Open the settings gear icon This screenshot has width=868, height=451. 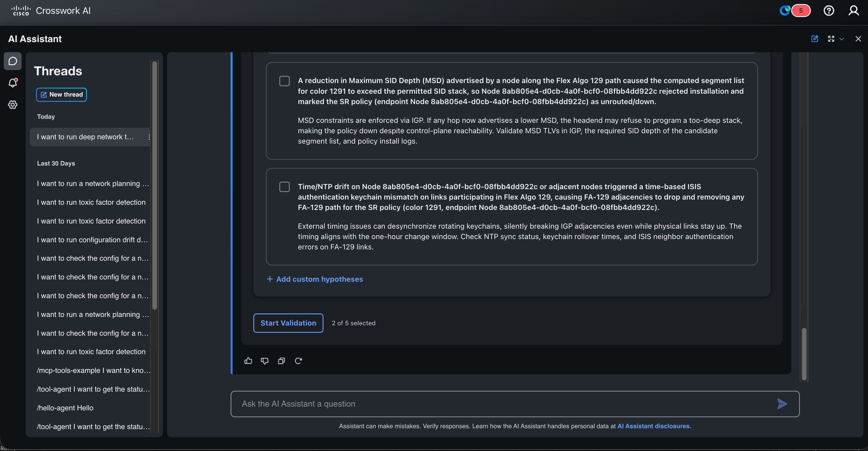click(x=13, y=105)
